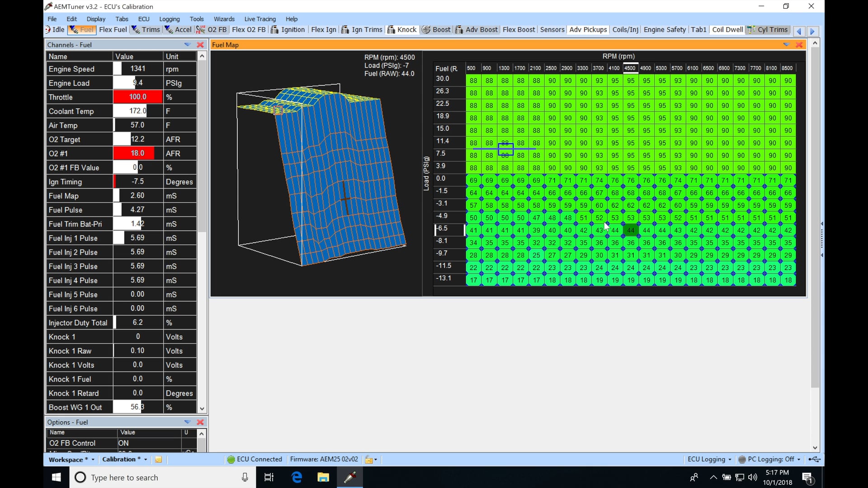
Task: Select highlighted fuel cell 44 at 4500 rpm
Action: pos(631,230)
